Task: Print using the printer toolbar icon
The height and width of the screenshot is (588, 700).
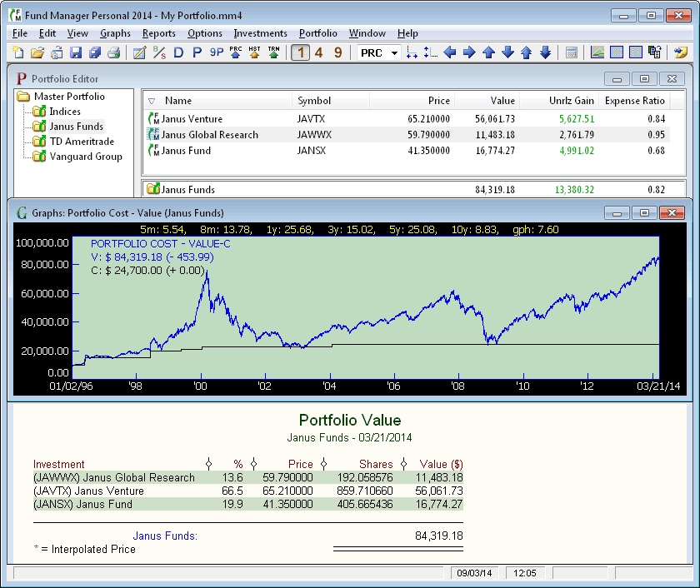Action: 114,52
